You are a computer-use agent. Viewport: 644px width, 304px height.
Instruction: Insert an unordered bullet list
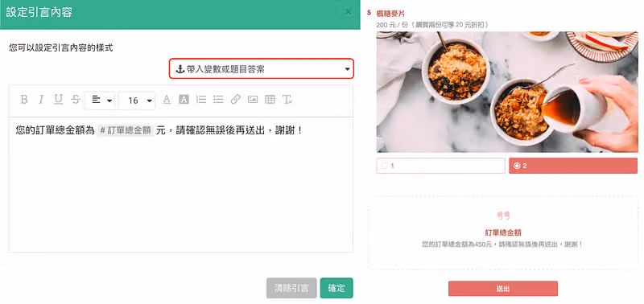pos(218,100)
